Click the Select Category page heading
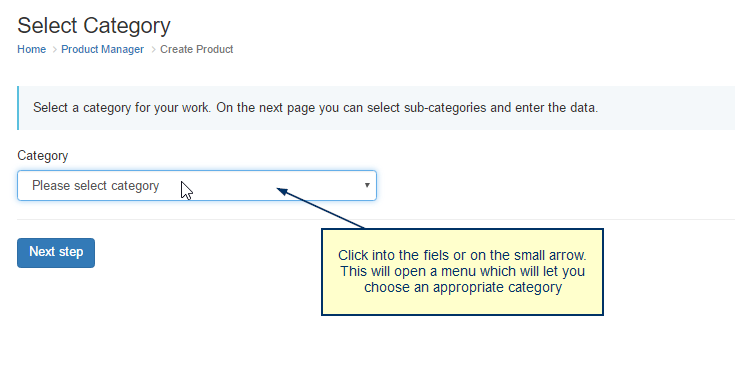Screen dimensions: 735x367 94,25
